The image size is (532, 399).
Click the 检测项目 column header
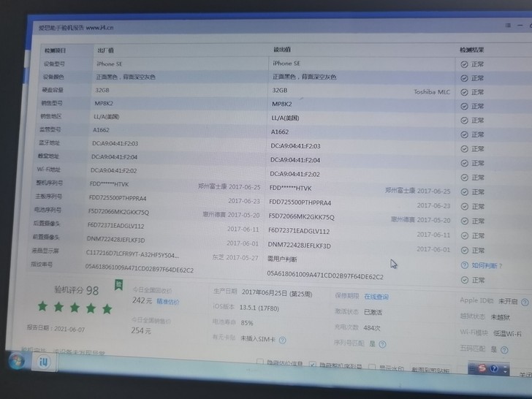pyautogui.click(x=56, y=50)
